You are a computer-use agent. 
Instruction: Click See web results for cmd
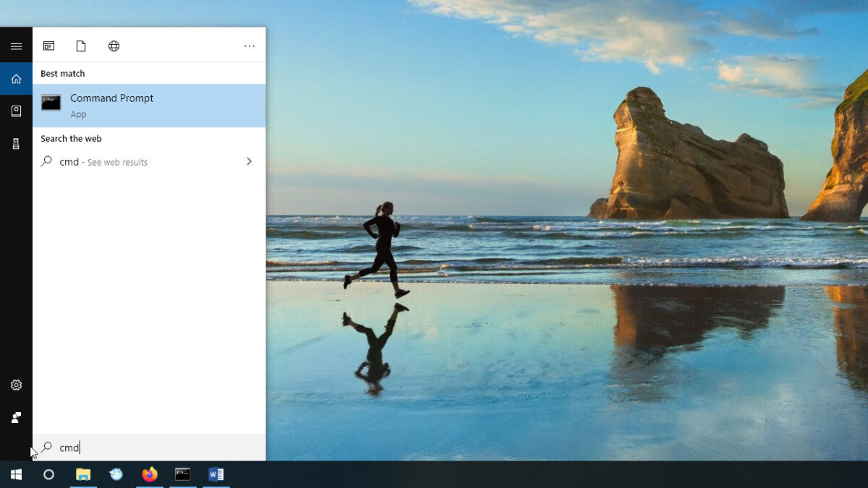coord(103,161)
